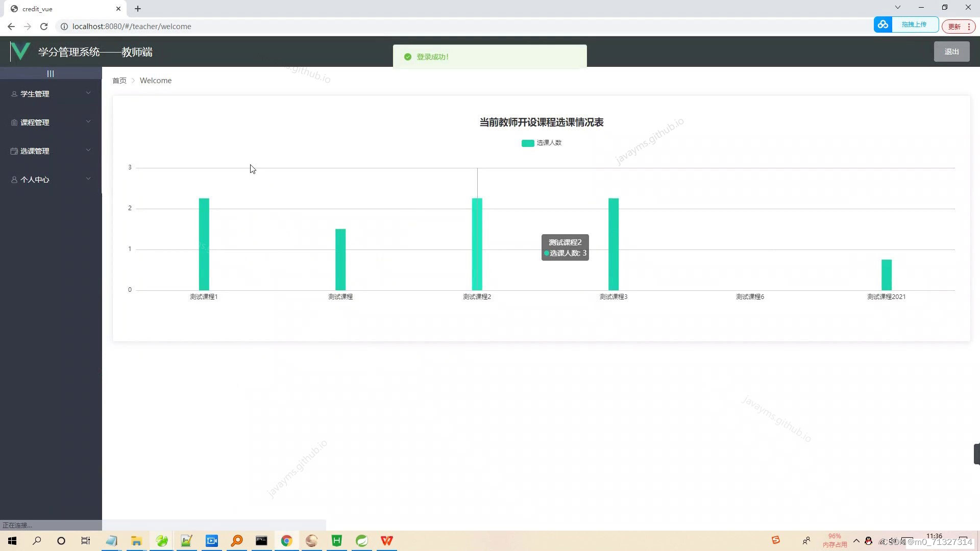The height and width of the screenshot is (551, 980).
Task: Hover over 测试课程2 bar tooltip
Action: pos(566,247)
